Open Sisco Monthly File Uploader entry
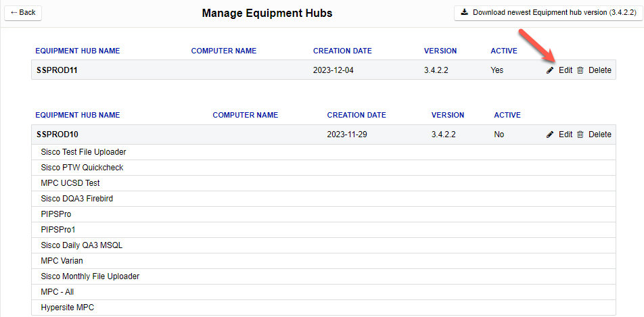Screen dimensions: 644x317 coord(90,276)
